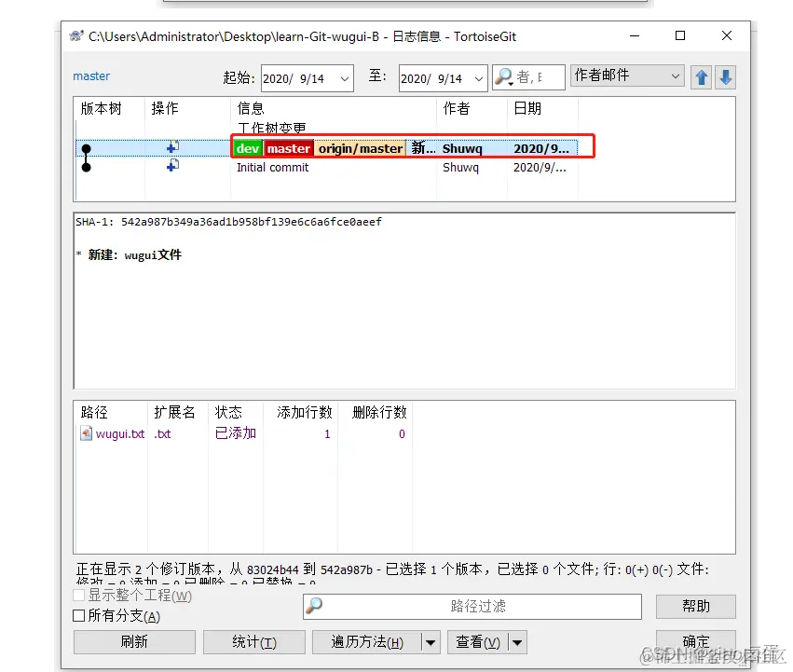Open the 作者邮件 filter dropdown
Viewport: 793px width, 672px height.
(x=676, y=75)
